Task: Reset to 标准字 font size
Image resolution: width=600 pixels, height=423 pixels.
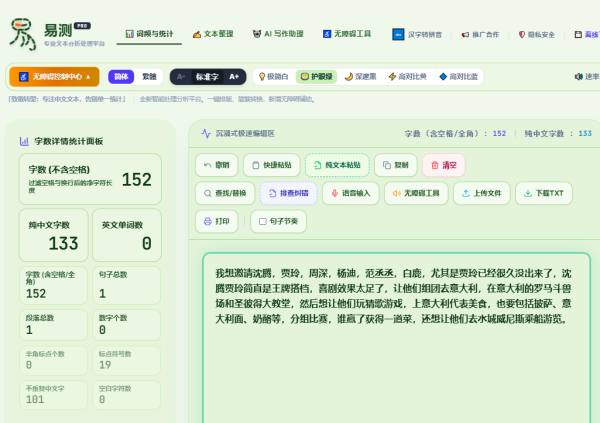Action: coord(207,77)
